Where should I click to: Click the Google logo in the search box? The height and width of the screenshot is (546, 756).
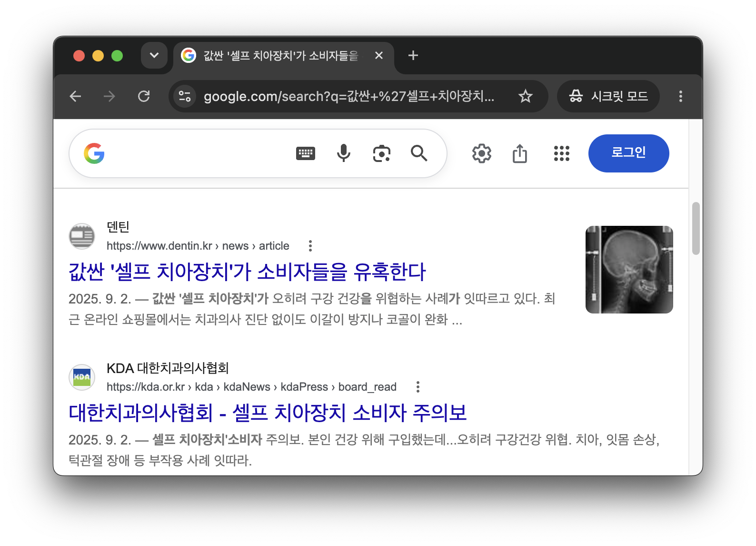(x=94, y=153)
